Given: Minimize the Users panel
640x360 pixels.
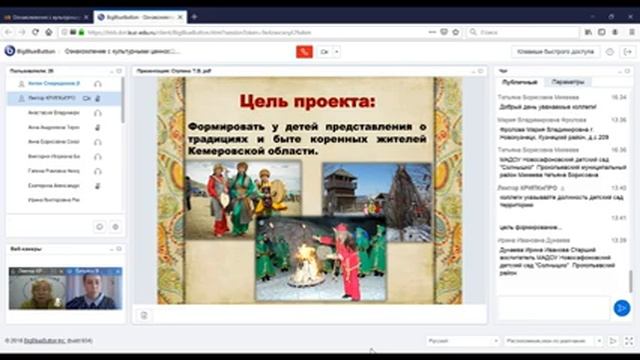Looking at the screenshot, I should click(112, 71).
